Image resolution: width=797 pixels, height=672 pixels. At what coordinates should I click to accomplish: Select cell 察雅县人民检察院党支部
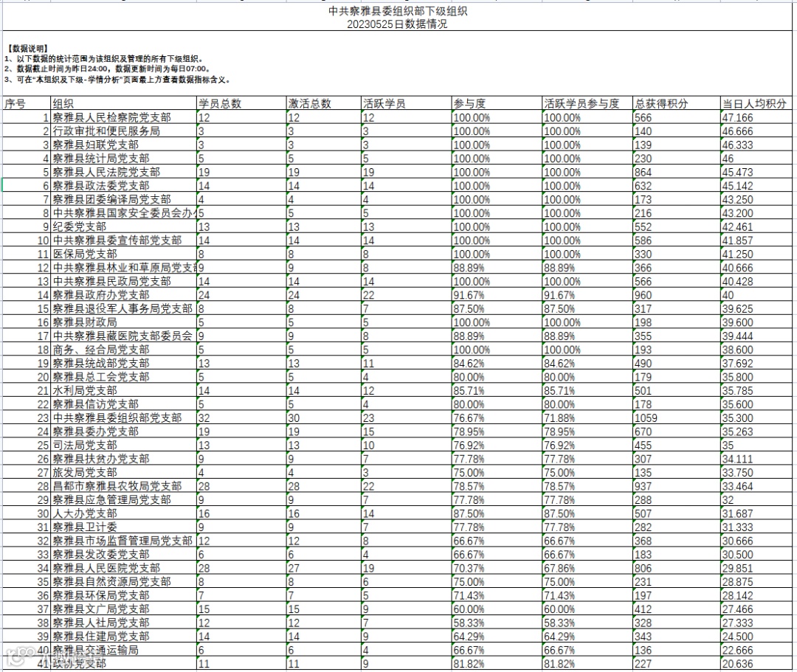pos(123,117)
